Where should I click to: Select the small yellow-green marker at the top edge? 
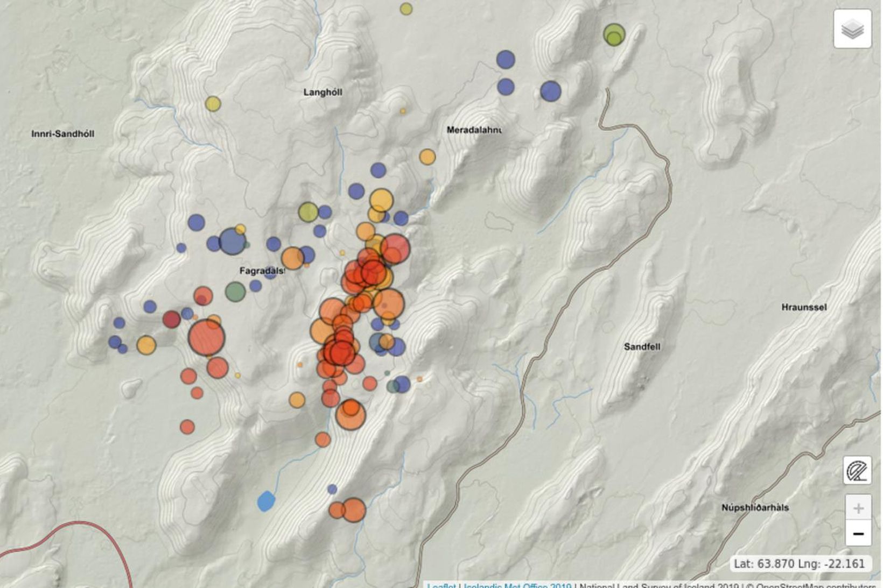tap(406, 9)
